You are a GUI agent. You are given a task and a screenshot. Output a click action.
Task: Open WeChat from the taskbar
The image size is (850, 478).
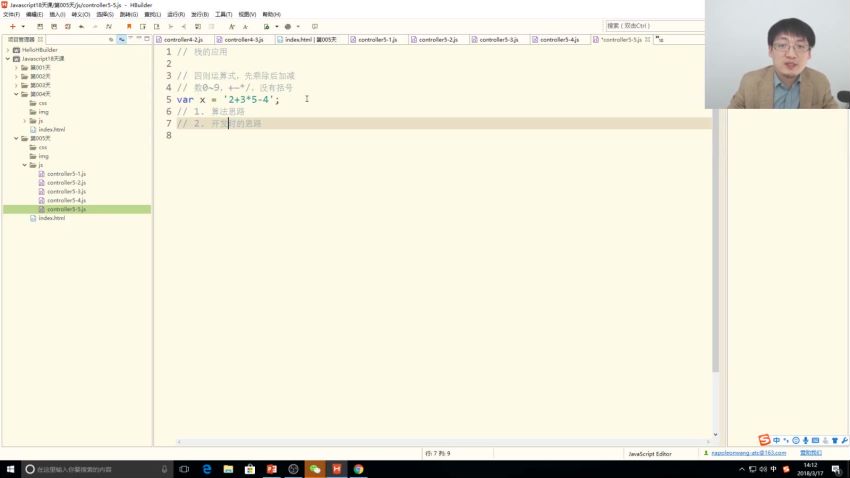(315, 468)
